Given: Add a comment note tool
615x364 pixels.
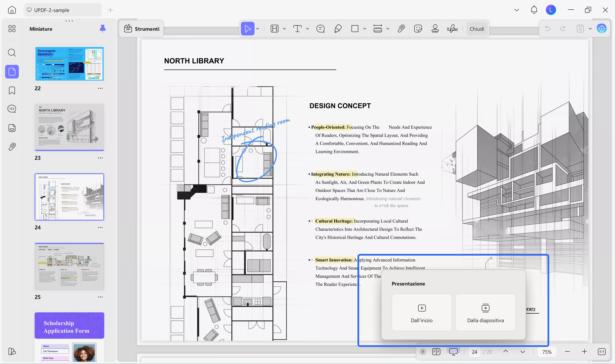Looking at the screenshot, I should coord(320,29).
